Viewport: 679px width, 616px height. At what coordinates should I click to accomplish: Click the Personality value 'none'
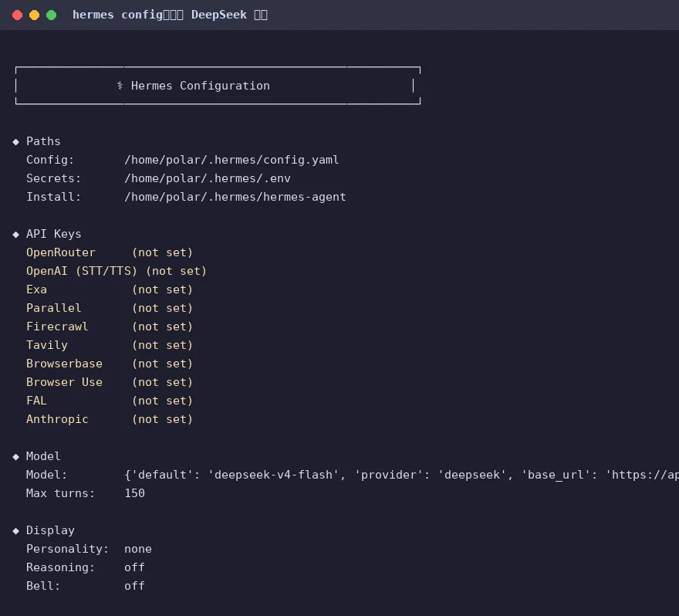[x=138, y=549]
